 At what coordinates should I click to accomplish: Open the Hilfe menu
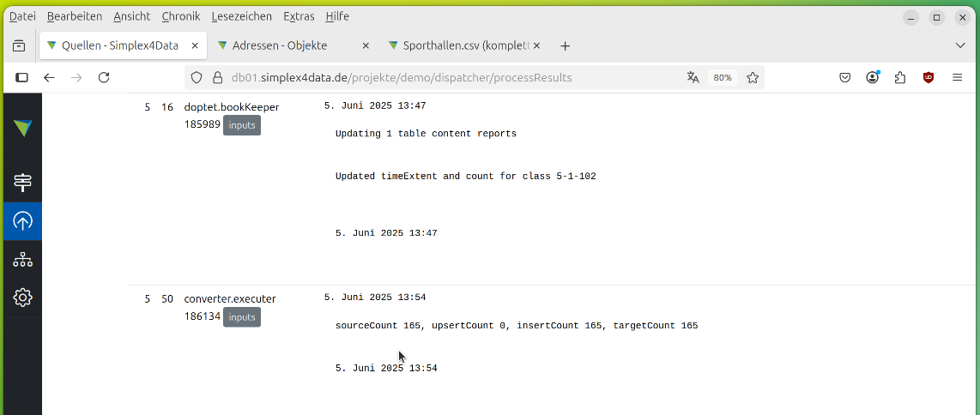[x=337, y=16]
